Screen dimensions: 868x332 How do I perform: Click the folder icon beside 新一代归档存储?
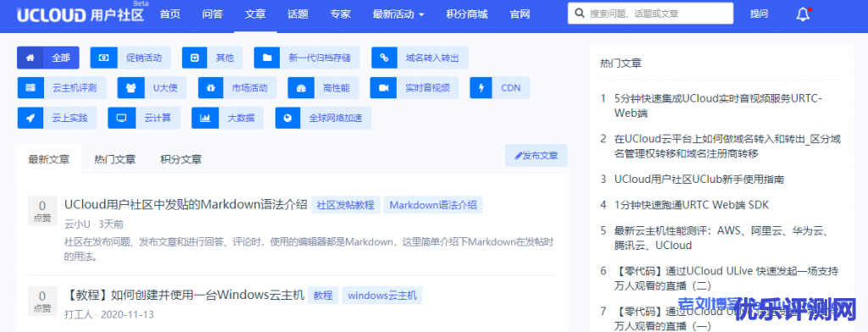pyautogui.click(x=267, y=58)
